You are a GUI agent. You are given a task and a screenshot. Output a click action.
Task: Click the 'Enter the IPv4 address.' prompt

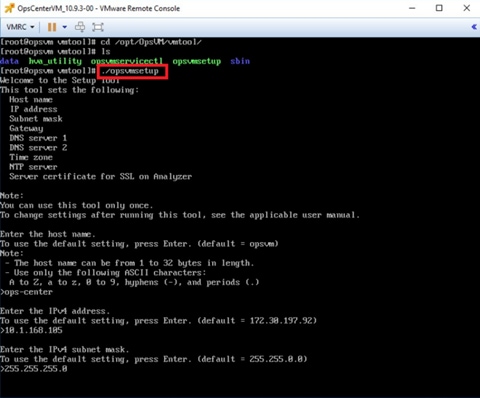coord(55,311)
